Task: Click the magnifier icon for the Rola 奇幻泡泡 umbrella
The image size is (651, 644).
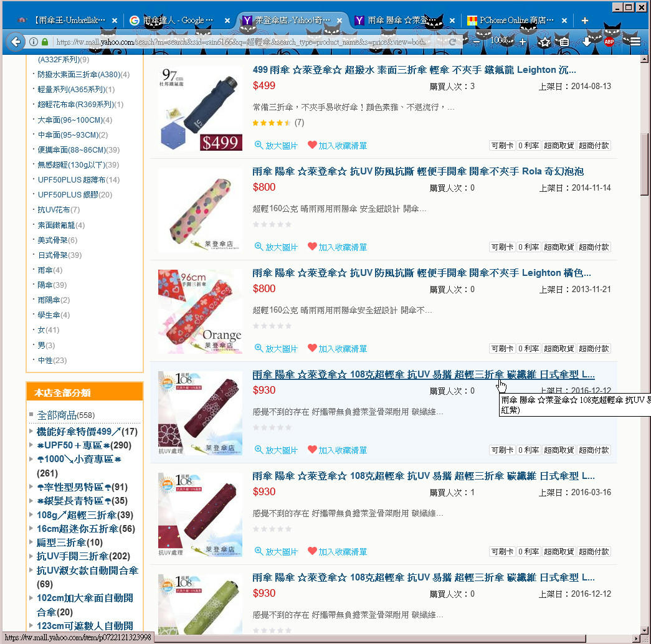Action: 259,246
